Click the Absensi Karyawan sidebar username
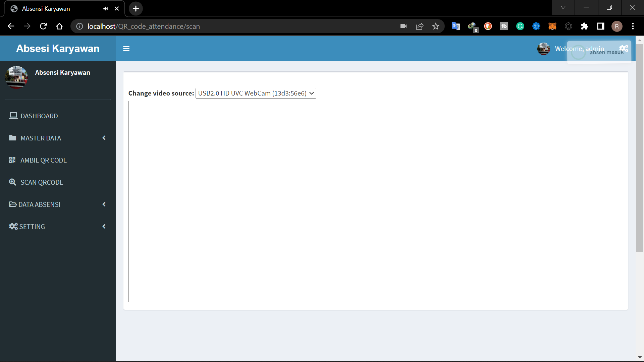The height and width of the screenshot is (362, 644). (62, 72)
